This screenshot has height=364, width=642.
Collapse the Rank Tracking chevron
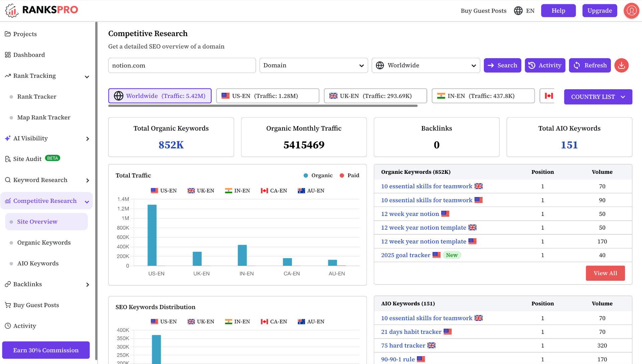[x=87, y=77]
